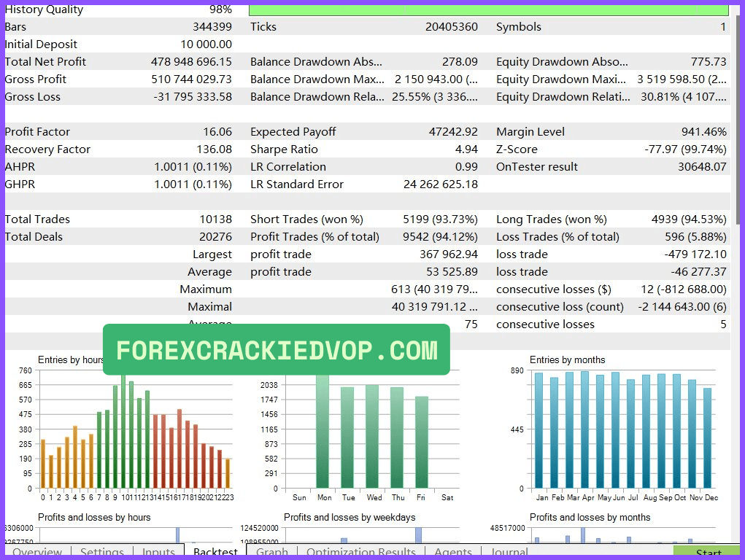Click the Equity Drawdown Relative value 30.81%

pyautogui.click(x=683, y=97)
